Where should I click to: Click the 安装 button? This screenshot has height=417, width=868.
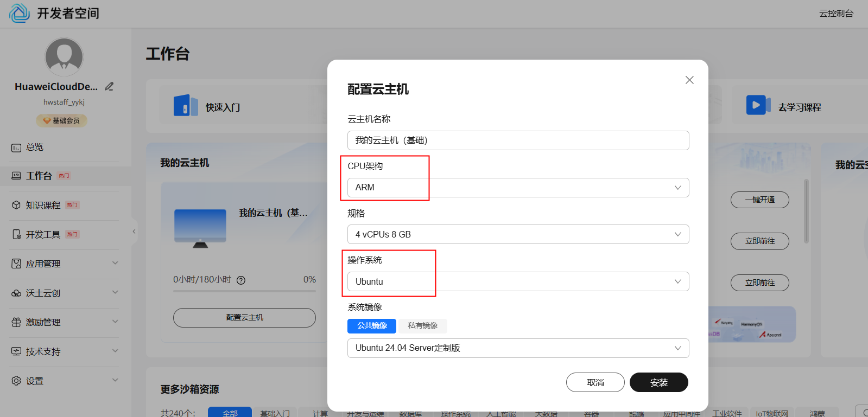coord(659,382)
